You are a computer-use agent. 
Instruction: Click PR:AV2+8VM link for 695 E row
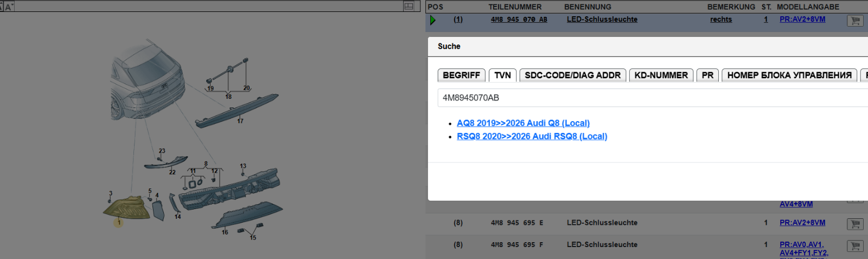[x=802, y=223]
